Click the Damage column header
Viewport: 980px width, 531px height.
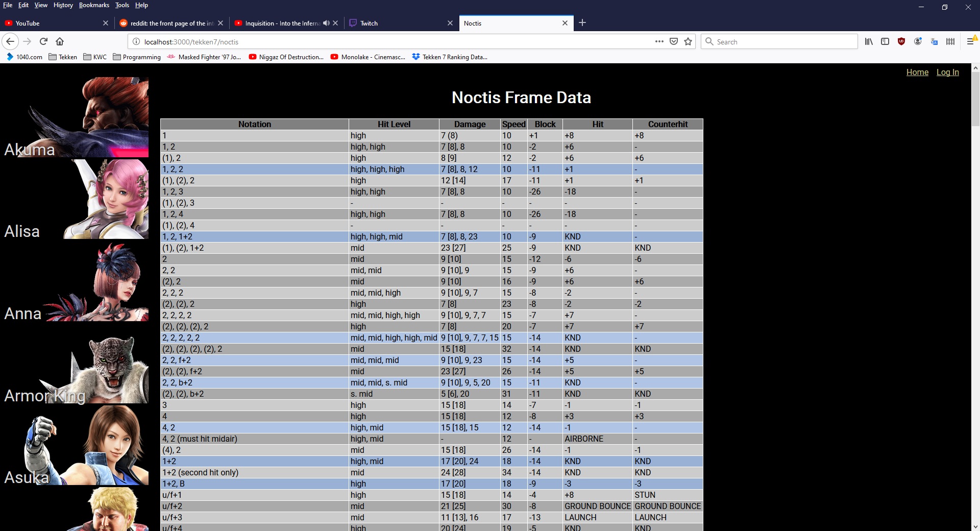(x=470, y=124)
